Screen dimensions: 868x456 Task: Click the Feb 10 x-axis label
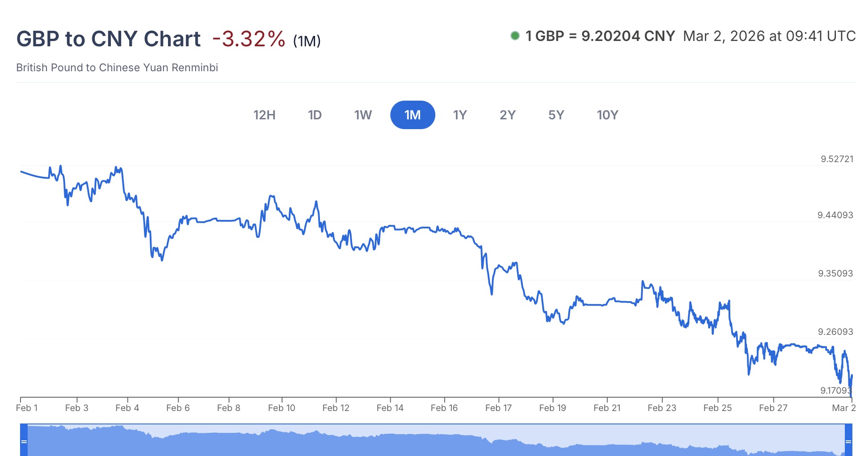coord(282,408)
